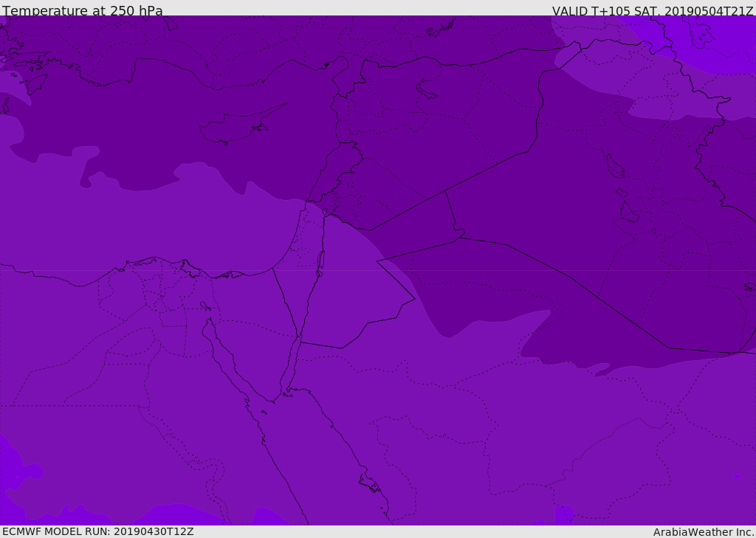Click the island of Cyprus on the map

pyautogui.click(x=242, y=125)
